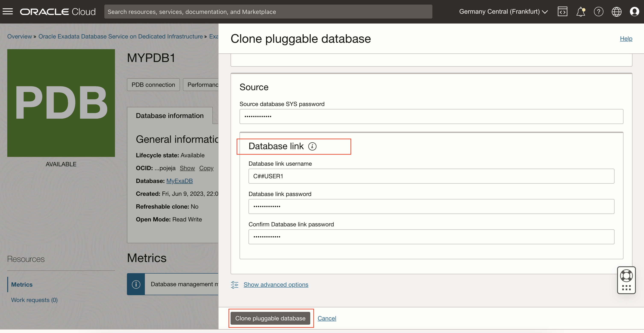Expand the Germany Central region selector

point(503,12)
